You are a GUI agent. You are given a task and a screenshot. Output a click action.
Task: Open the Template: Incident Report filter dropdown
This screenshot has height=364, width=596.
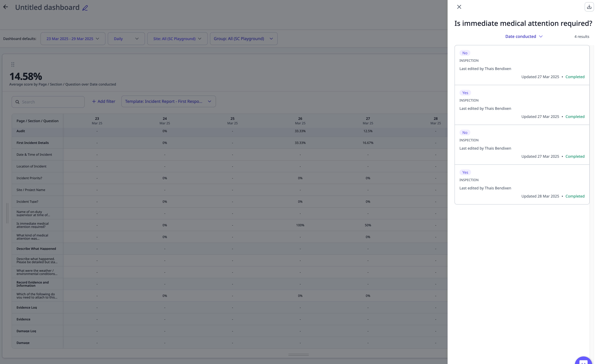168,101
